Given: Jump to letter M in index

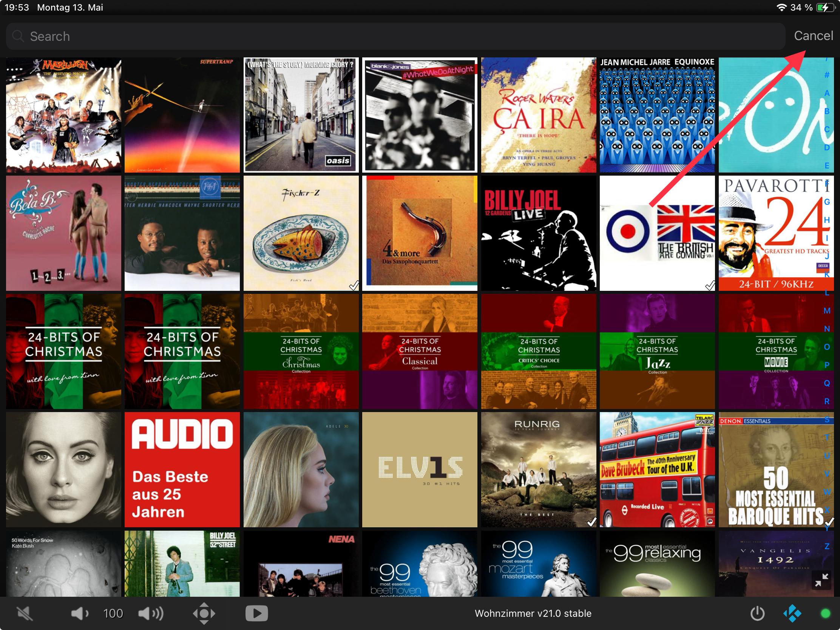Looking at the screenshot, I should point(827,310).
